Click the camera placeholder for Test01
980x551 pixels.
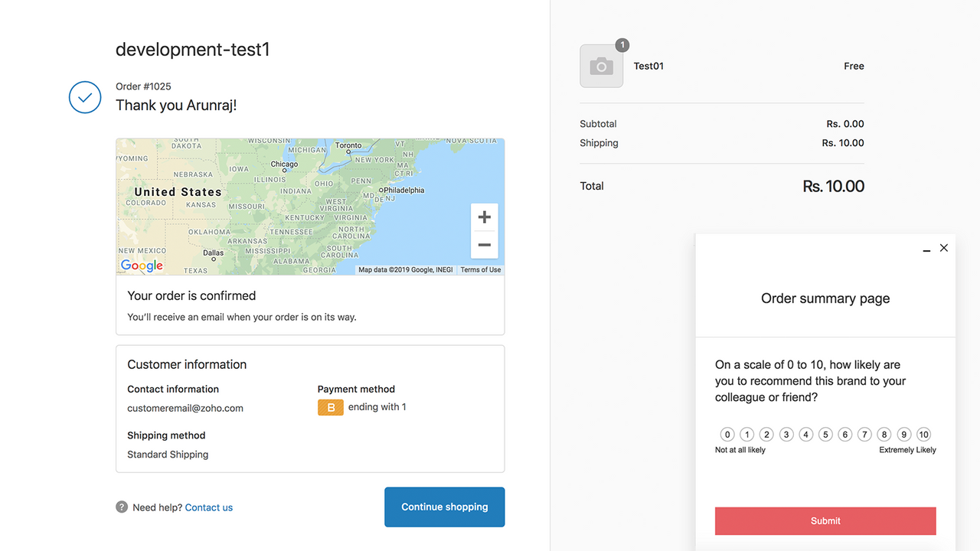coord(601,66)
